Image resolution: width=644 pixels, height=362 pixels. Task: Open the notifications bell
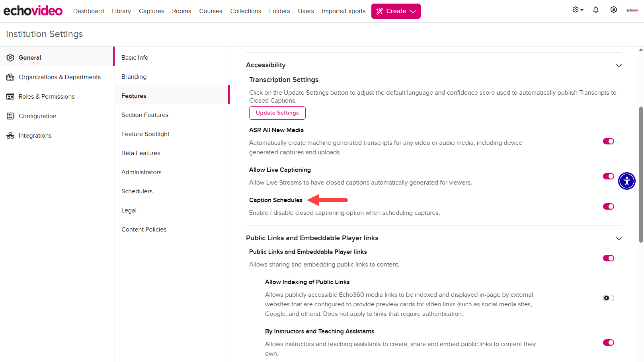(596, 9)
